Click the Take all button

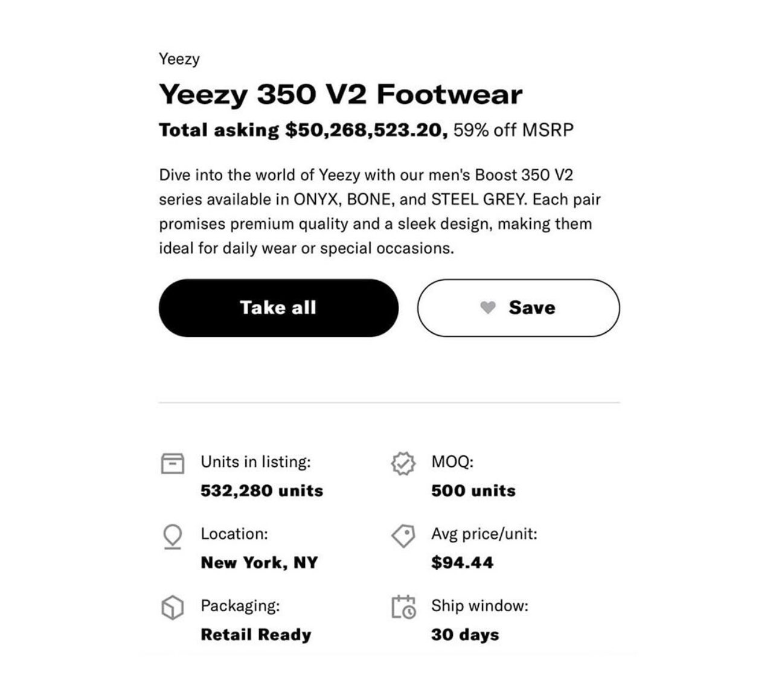click(x=278, y=307)
